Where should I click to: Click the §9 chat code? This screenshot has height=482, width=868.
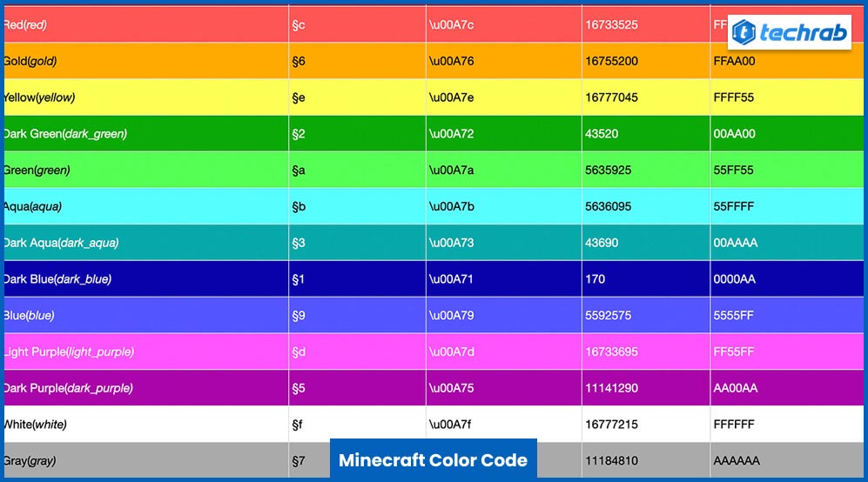tap(299, 316)
